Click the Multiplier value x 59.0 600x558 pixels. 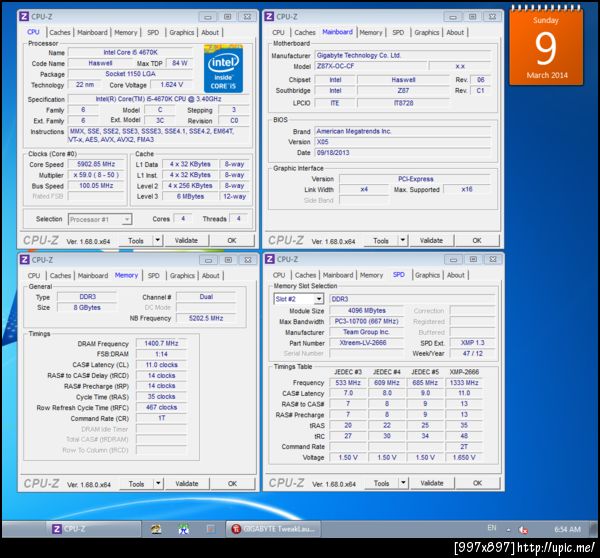[x=96, y=175]
